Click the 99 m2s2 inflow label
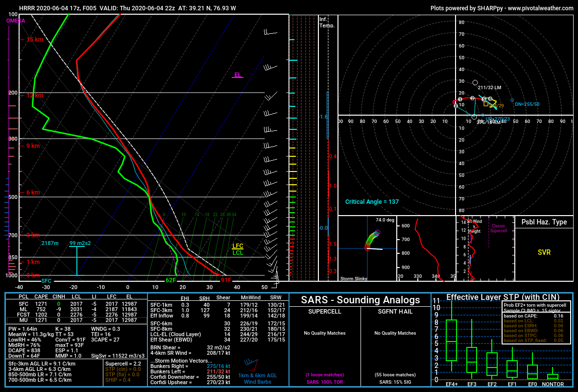The width and height of the screenshot is (578, 392). 80,243
